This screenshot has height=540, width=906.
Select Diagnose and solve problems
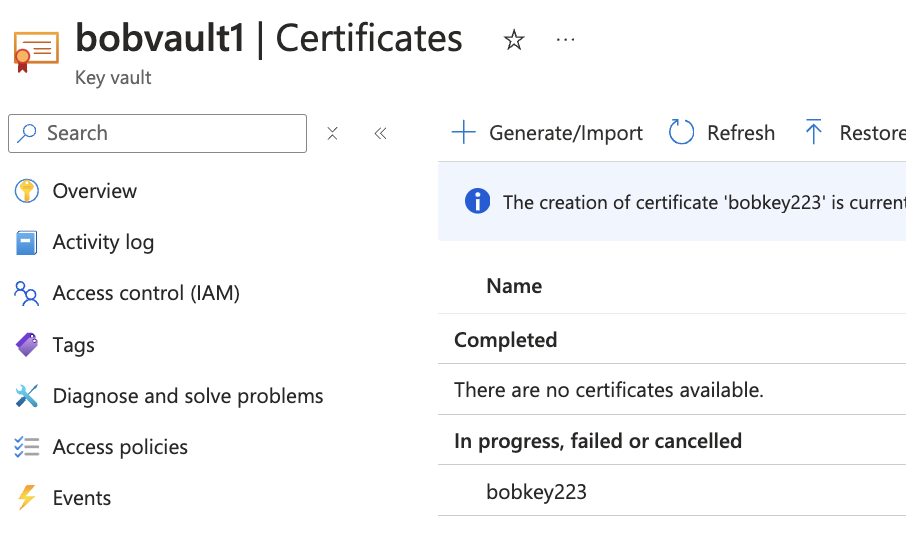188,396
